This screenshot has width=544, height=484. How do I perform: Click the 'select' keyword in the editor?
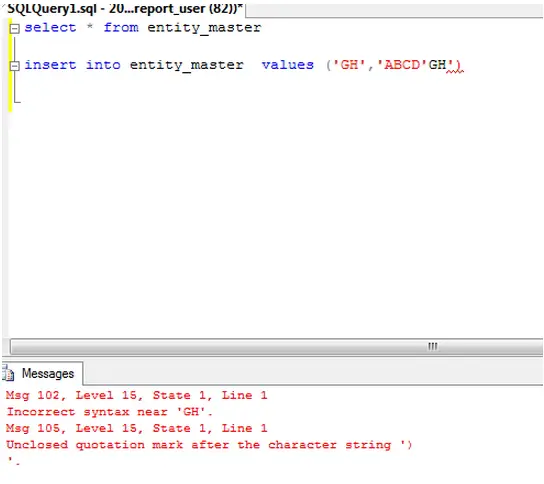coord(50,28)
